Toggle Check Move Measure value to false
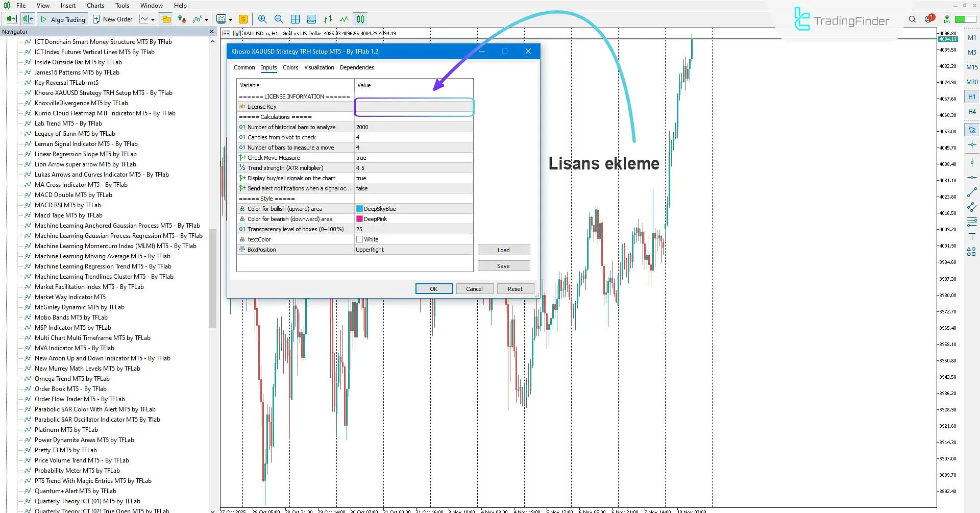Image resolution: width=980 pixels, height=513 pixels. click(413, 157)
